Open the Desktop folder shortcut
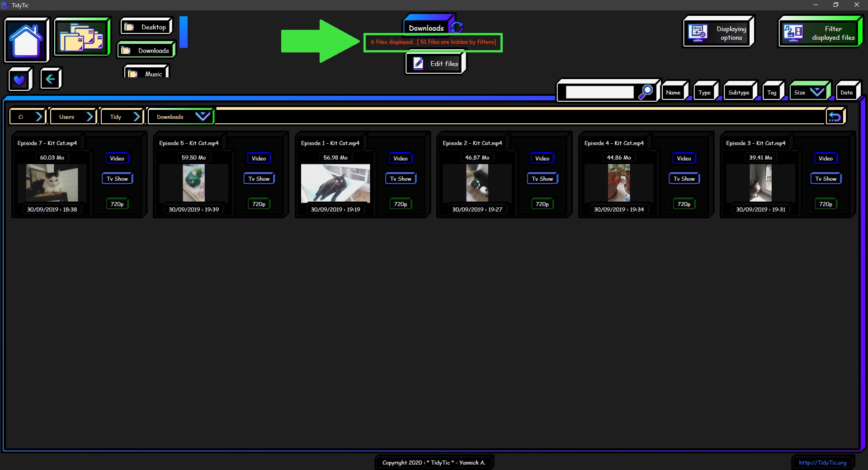The height and width of the screenshot is (470, 868). [146, 27]
